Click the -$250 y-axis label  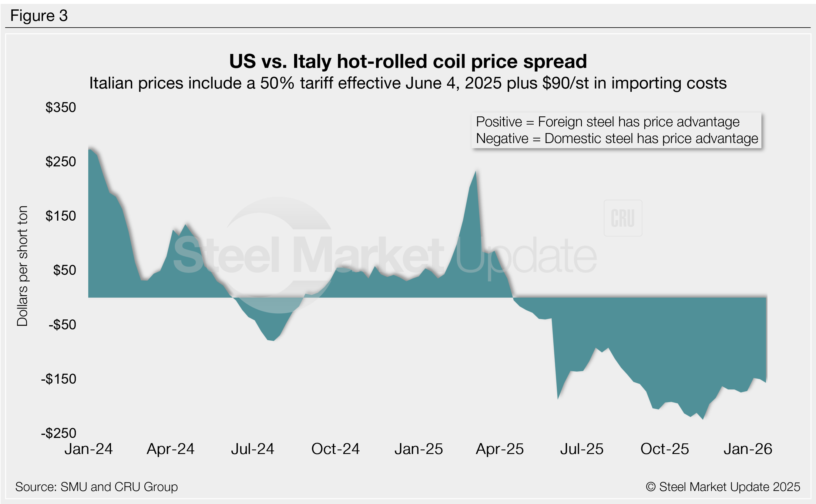click(x=59, y=433)
